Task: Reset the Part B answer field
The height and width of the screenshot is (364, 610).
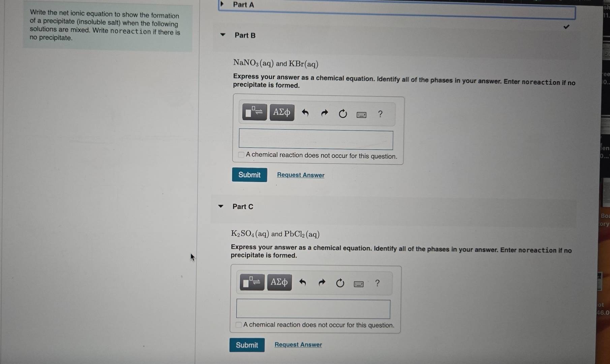Action: click(343, 114)
